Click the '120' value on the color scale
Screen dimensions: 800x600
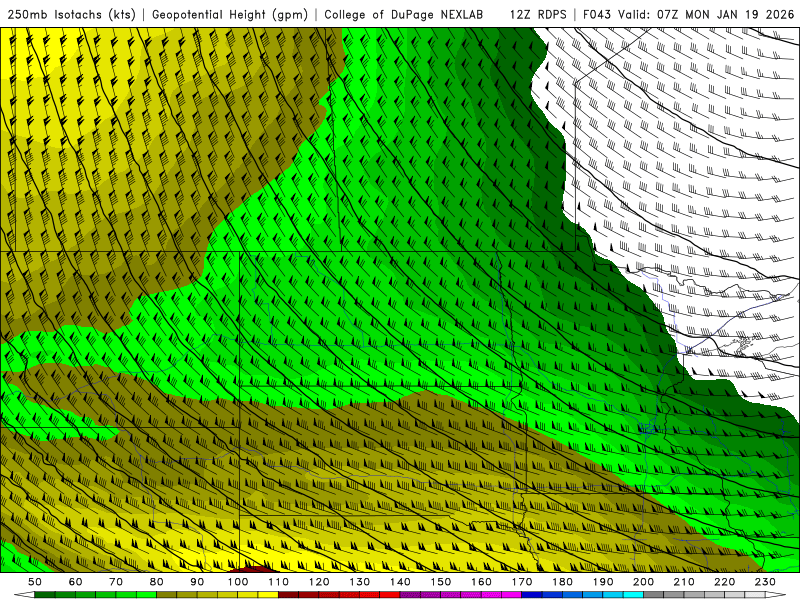coord(319,582)
